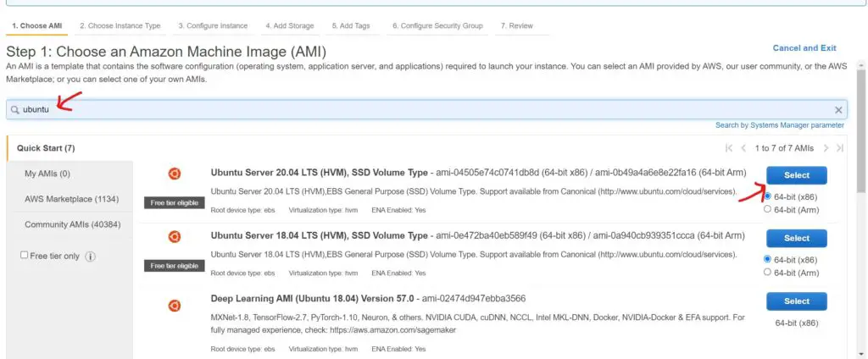Viewport: 868px width, 359px height.
Task: Clear the ubuntu search box with X
Action: pyautogui.click(x=838, y=110)
